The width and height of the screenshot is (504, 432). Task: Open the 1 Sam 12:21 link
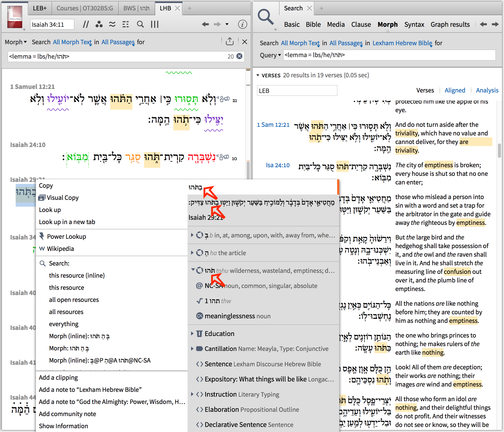pyautogui.click(x=273, y=125)
